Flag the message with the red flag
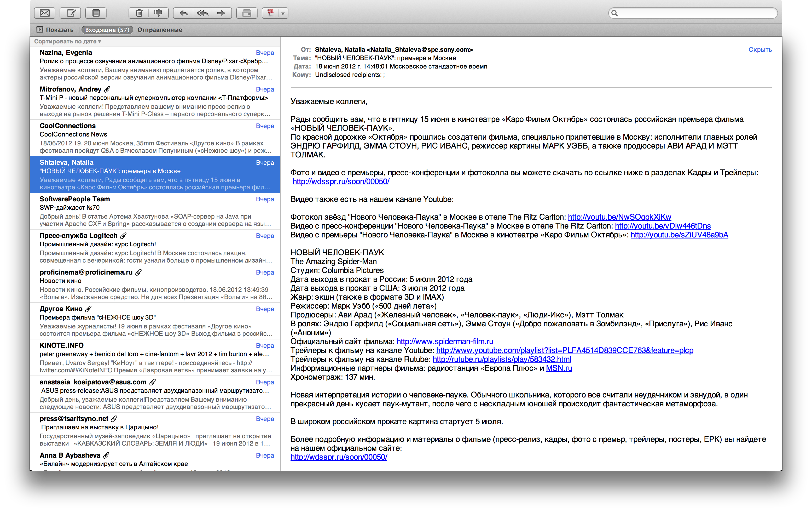 (x=270, y=13)
